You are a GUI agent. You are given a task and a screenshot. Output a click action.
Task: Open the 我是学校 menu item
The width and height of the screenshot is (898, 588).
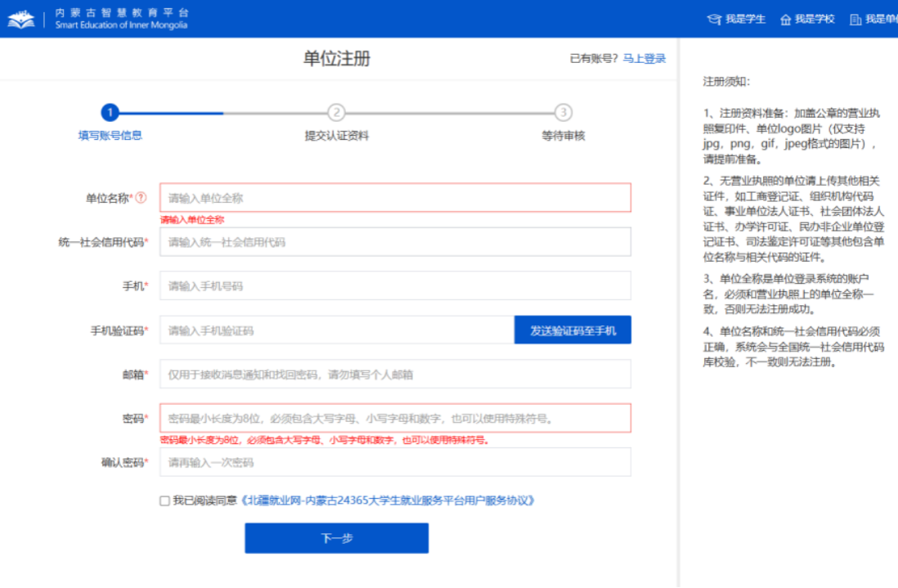tap(815, 19)
